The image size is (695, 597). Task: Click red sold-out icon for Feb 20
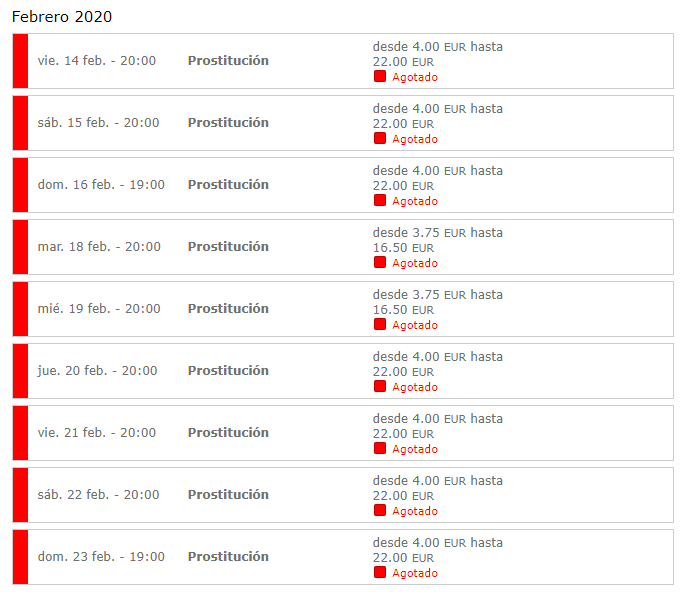(380, 386)
